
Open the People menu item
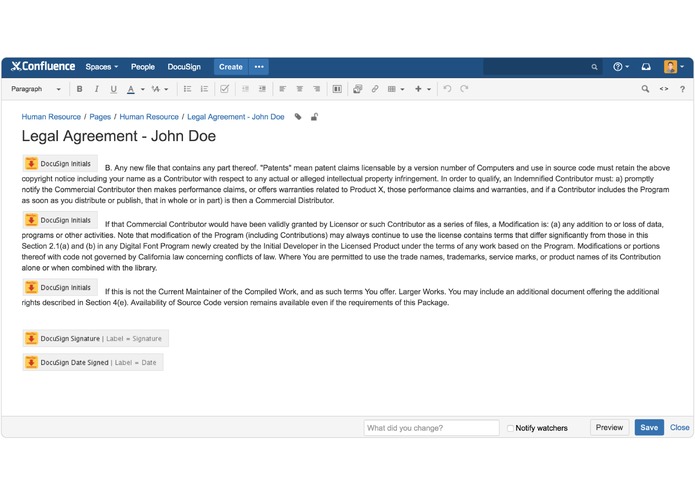(143, 67)
